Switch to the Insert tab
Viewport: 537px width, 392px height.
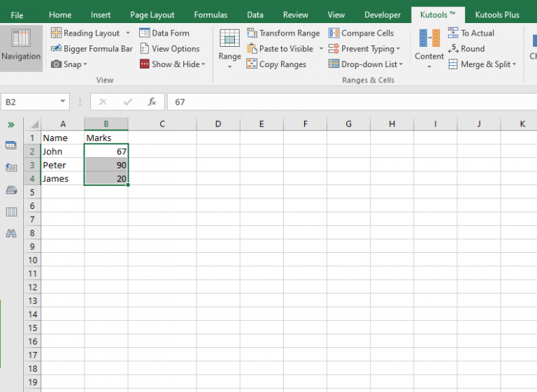pyautogui.click(x=101, y=15)
